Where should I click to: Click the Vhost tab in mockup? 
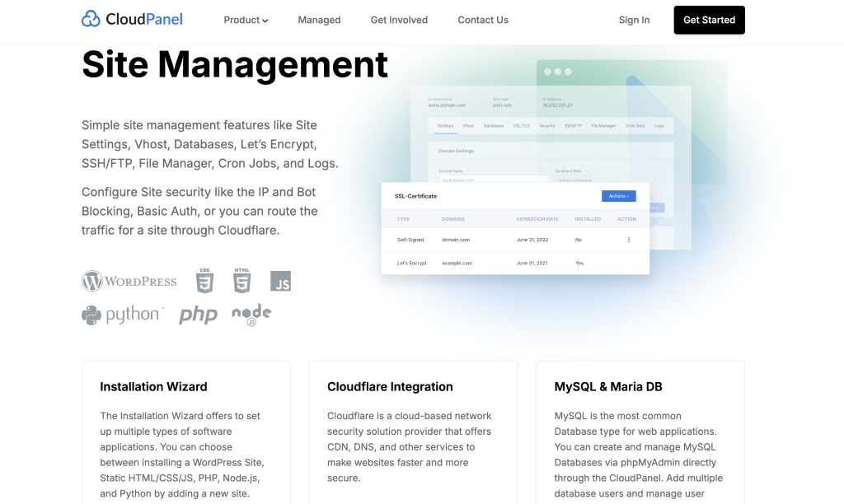coord(468,126)
